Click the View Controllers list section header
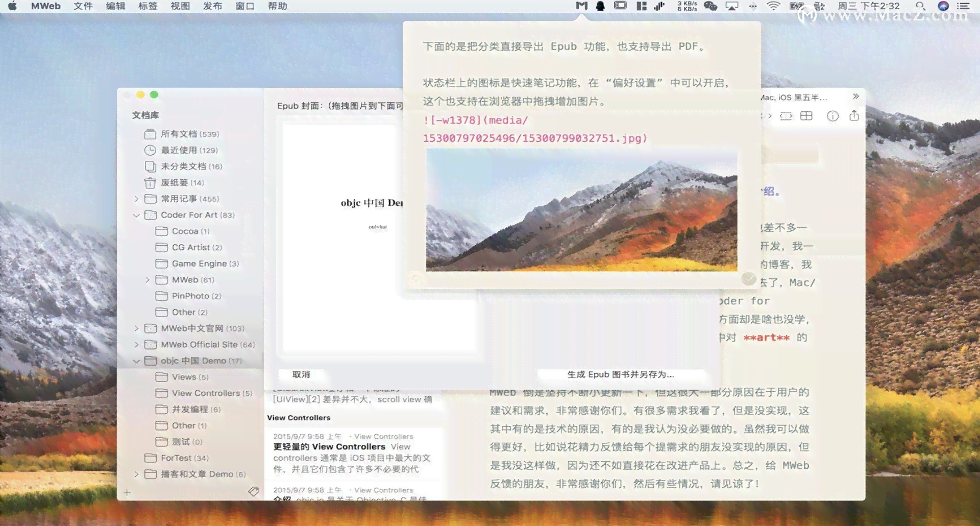 [x=299, y=418]
